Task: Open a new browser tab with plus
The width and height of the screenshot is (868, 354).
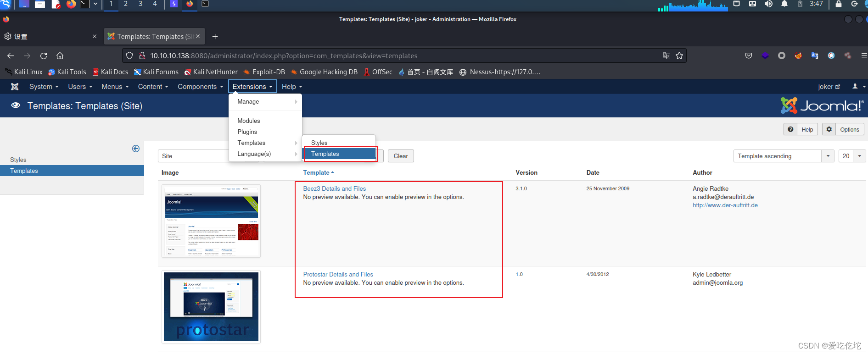Action: pyautogui.click(x=215, y=36)
